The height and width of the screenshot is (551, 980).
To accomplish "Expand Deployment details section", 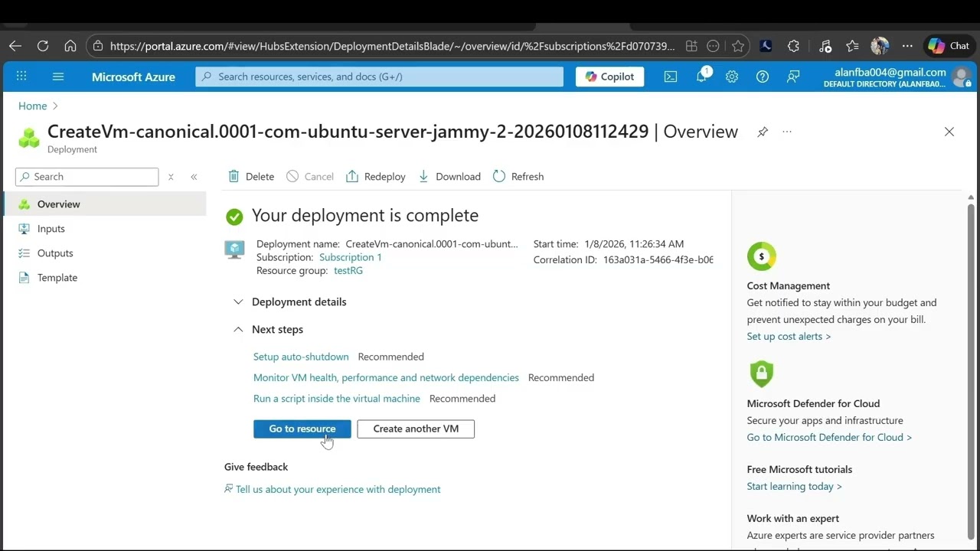I will click(290, 302).
